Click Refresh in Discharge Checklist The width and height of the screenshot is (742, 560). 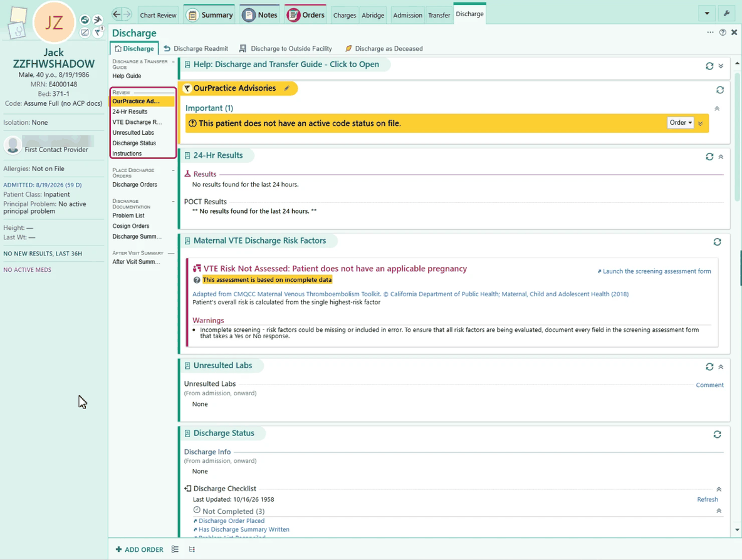pyautogui.click(x=708, y=499)
